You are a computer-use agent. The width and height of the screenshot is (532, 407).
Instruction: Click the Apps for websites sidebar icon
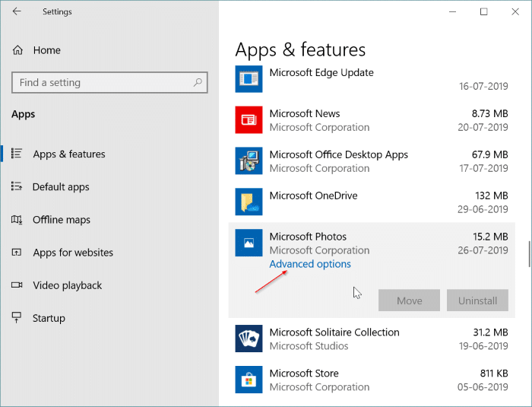pos(17,253)
